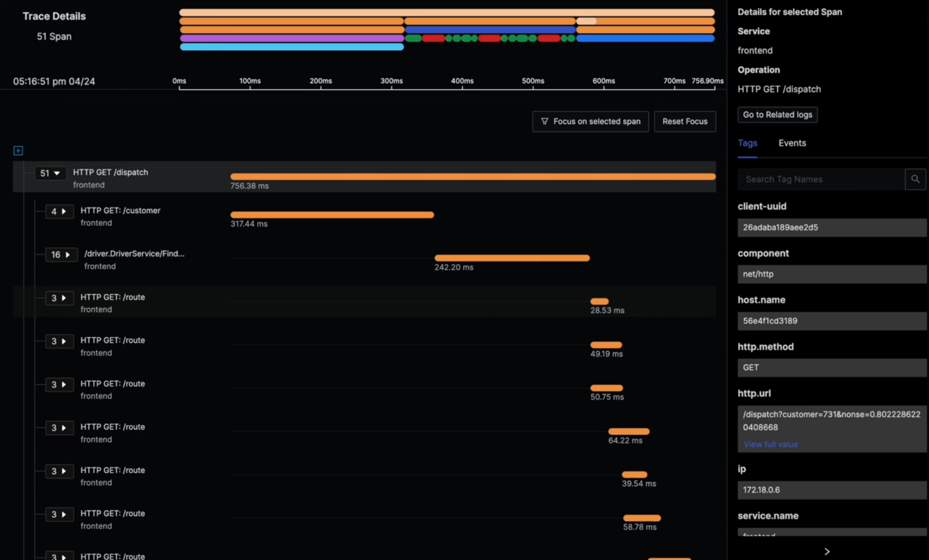This screenshot has height=560, width=929.
Task: Click the 51 Span count label
Action: tap(54, 37)
